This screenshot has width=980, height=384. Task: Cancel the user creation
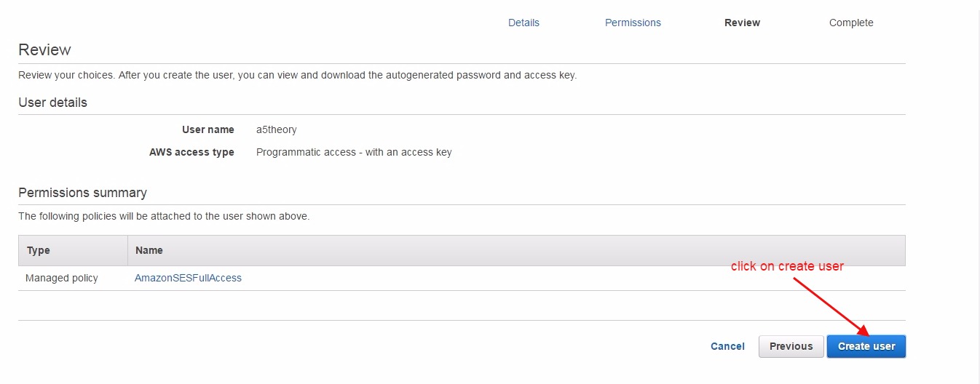click(x=727, y=346)
